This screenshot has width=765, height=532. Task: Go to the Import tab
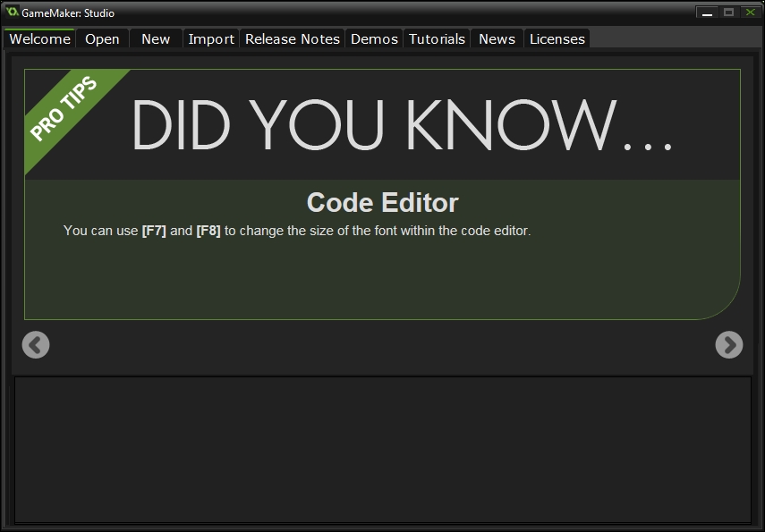pyautogui.click(x=211, y=38)
